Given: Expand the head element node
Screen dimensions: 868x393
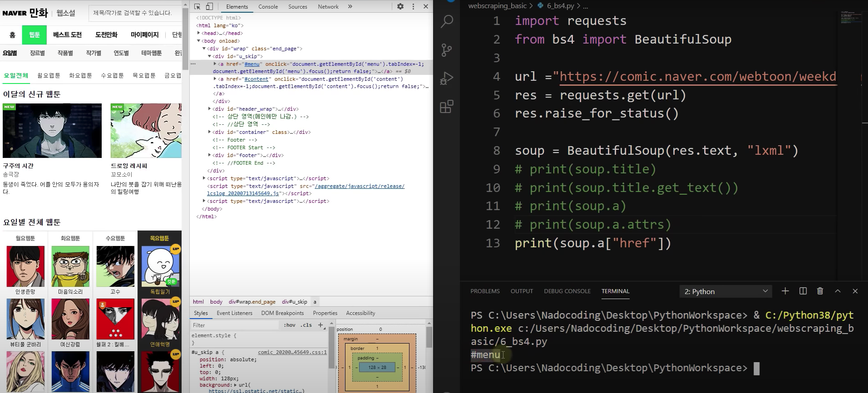Looking at the screenshot, I should (x=198, y=33).
